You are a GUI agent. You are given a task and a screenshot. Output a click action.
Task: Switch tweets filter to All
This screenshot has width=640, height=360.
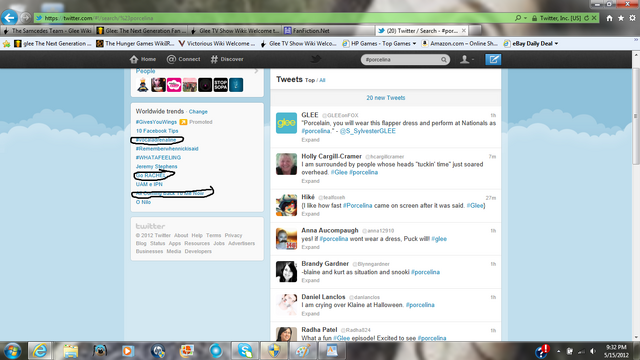(322, 80)
